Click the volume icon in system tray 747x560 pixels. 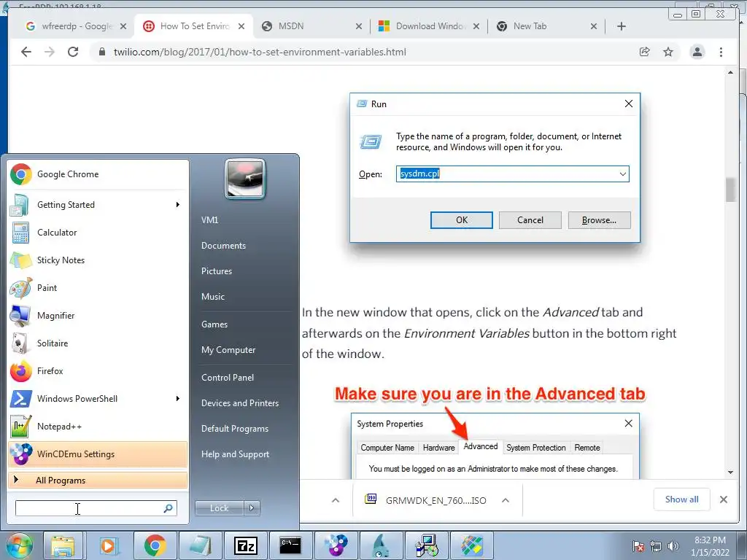coord(673,546)
